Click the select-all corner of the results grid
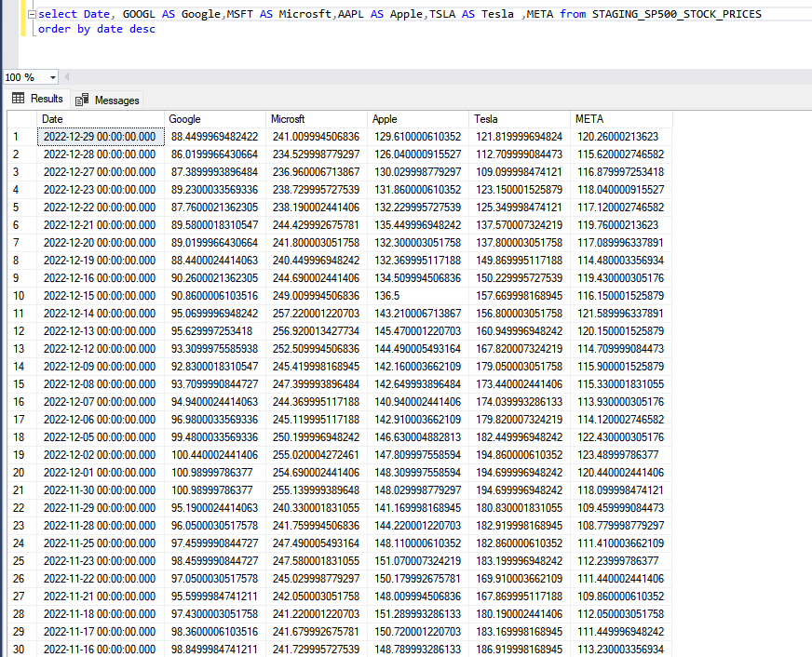812x657 pixels. (20, 119)
